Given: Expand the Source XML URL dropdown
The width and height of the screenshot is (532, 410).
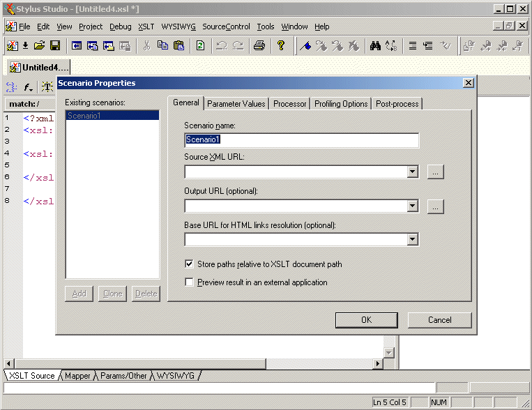Looking at the screenshot, I should click(x=412, y=172).
